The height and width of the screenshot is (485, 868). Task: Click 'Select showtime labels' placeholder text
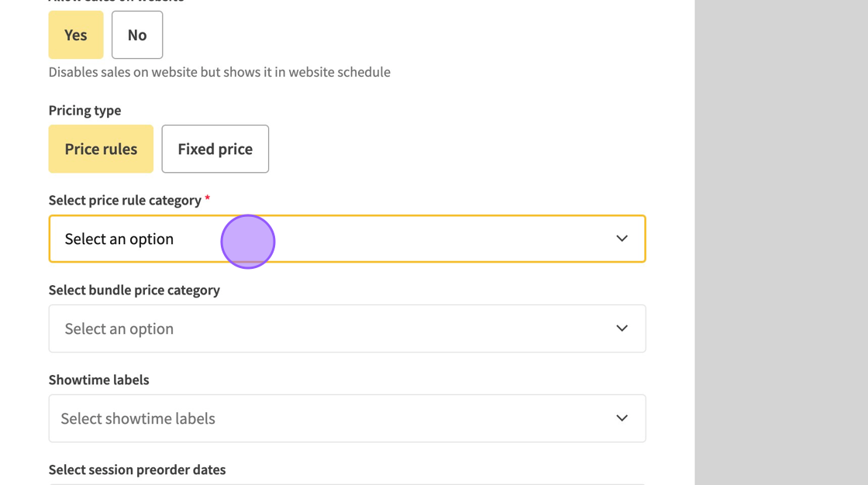(x=138, y=418)
